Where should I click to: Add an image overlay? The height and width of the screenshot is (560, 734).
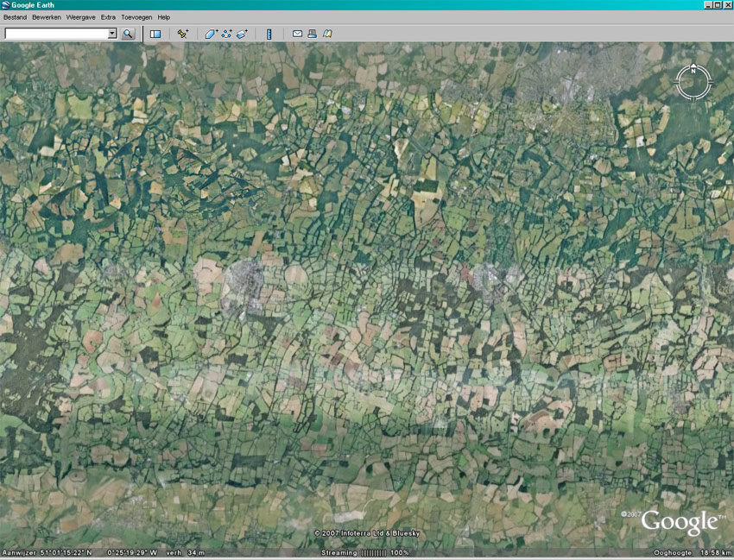click(x=242, y=34)
